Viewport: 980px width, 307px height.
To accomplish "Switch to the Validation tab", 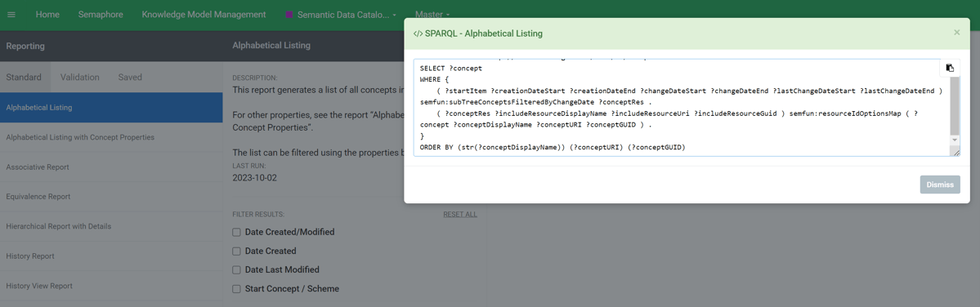I will coord(80,78).
